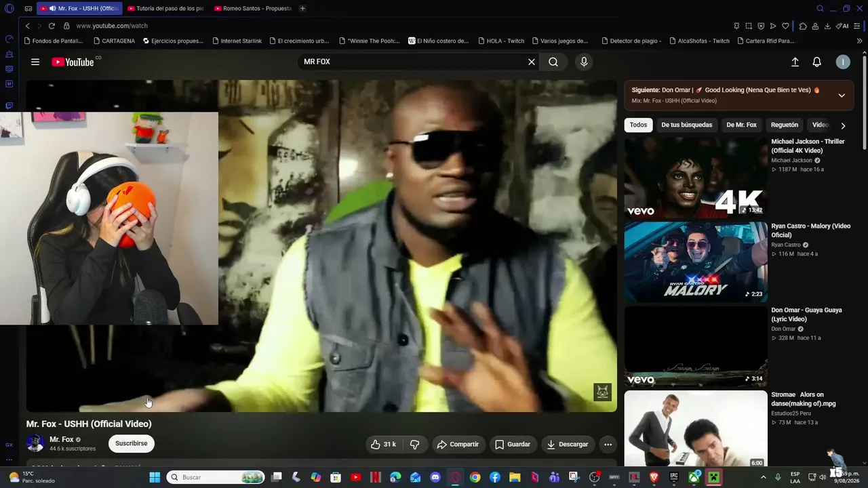Open the Windows Start menu
The height and width of the screenshot is (488, 868).
pyautogui.click(x=155, y=477)
